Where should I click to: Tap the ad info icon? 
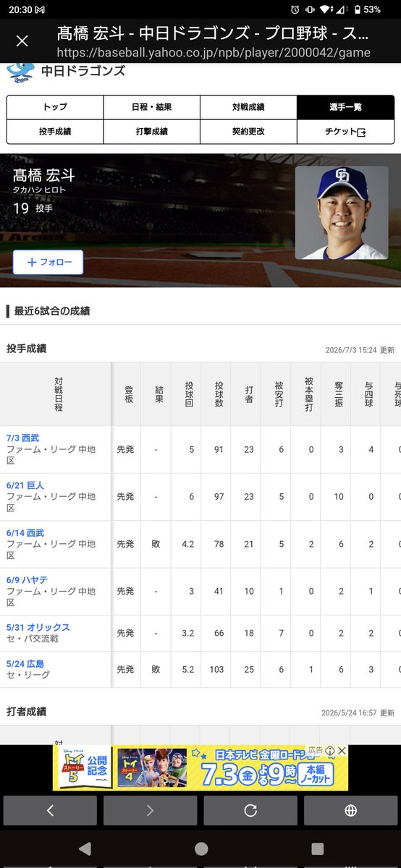tap(329, 751)
